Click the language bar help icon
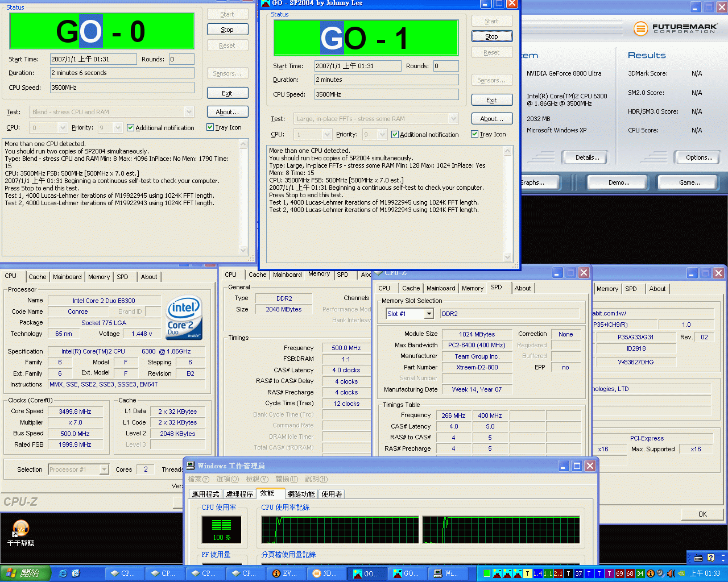This screenshot has height=582, width=728. click(x=710, y=558)
